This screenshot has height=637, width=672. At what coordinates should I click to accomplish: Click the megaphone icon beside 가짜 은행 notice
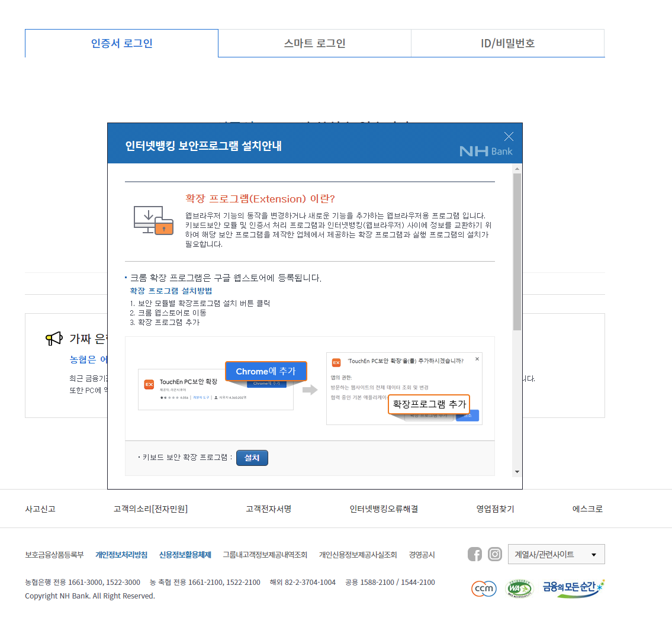pyautogui.click(x=53, y=337)
